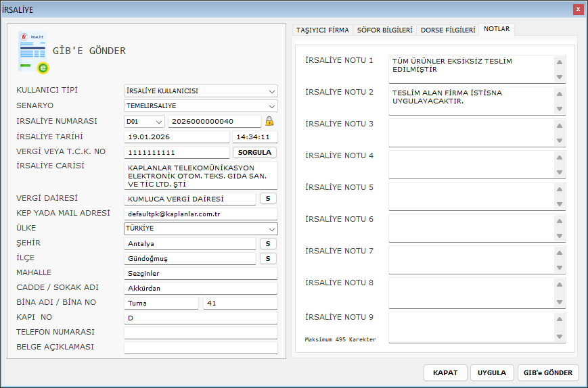The width and height of the screenshot is (588, 388).
Task: Click the e-İrsaliye document icon
Action: click(33, 51)
